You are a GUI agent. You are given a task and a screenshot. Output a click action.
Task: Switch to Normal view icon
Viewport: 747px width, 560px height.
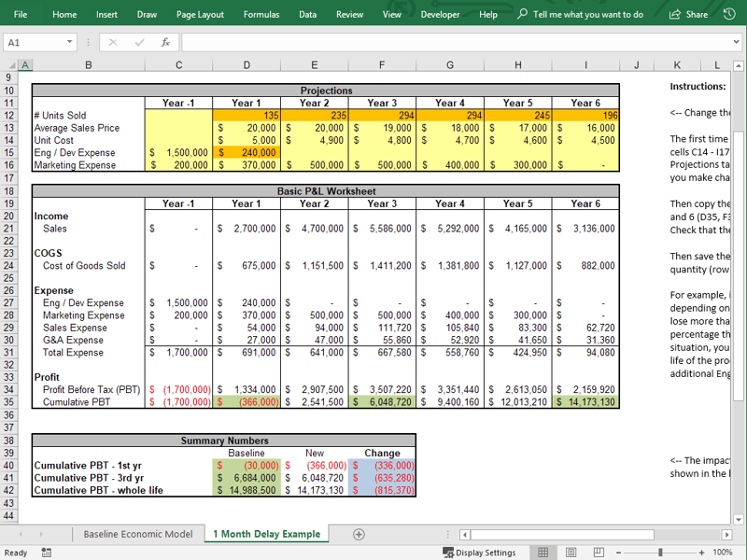pyautogui.click(x=543, y=553)
